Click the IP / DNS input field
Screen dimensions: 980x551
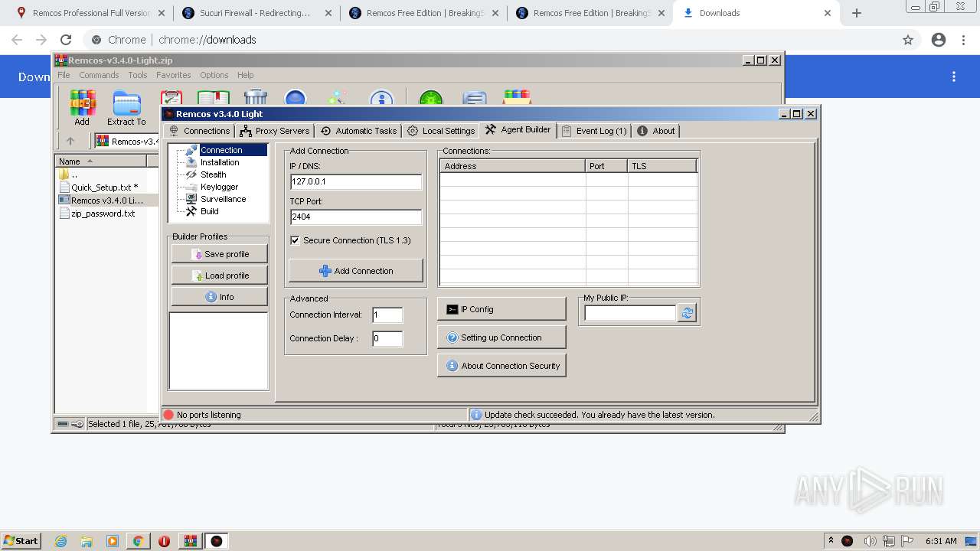[x=356, y=182]
